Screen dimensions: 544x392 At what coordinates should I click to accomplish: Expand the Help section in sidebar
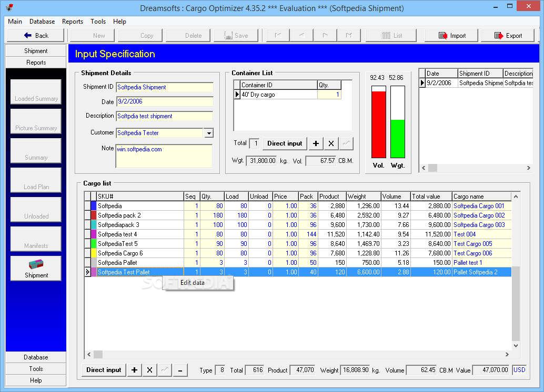pyautogui.click(x=36, y=380)
